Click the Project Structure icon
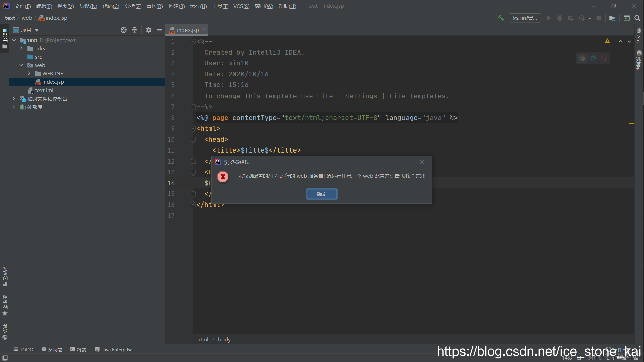The height and width of the screenshot is (362, 644). (612, 18)
